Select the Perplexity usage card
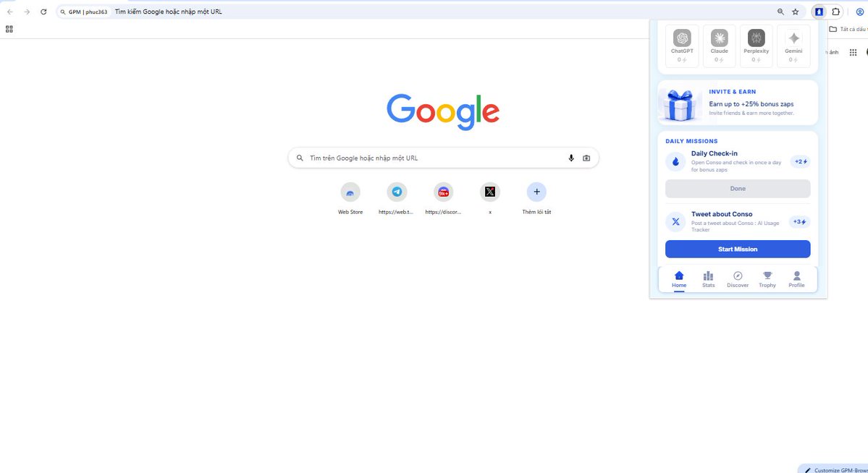 coord(757,46)
